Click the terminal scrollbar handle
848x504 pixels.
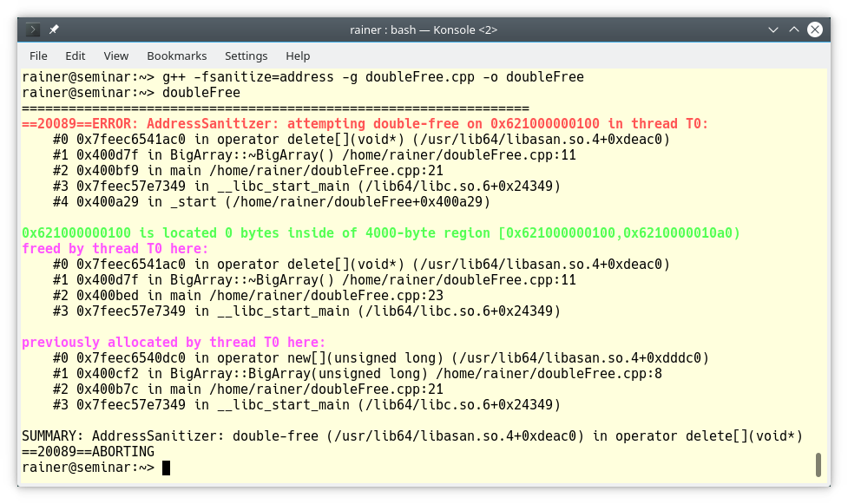pyautogui.click(x=818, y=464)
